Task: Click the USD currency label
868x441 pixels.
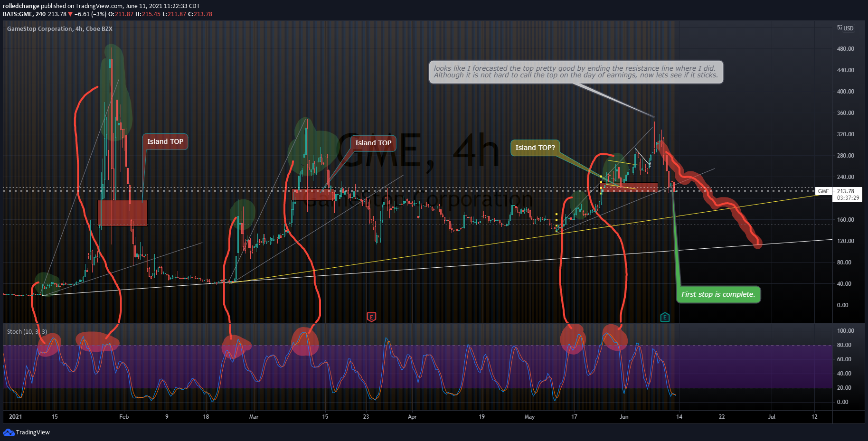Action: coord(848,28)
